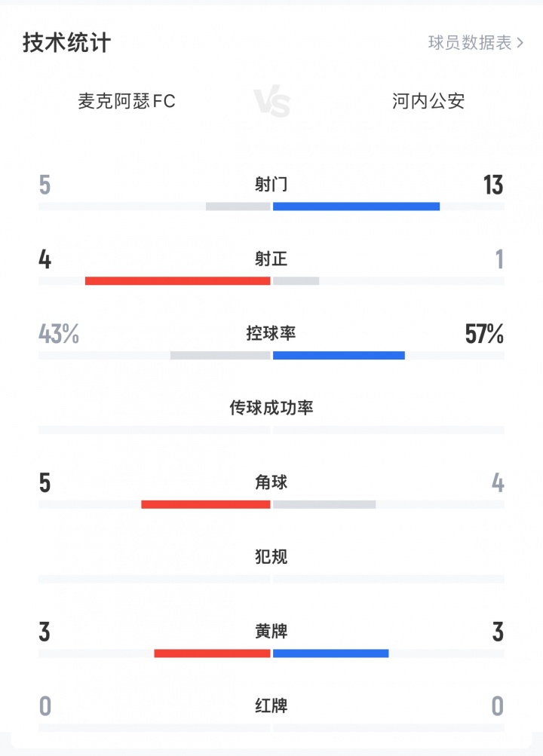Click the blue 射门 shots bar
543x756 pixels.
[356, 207]
